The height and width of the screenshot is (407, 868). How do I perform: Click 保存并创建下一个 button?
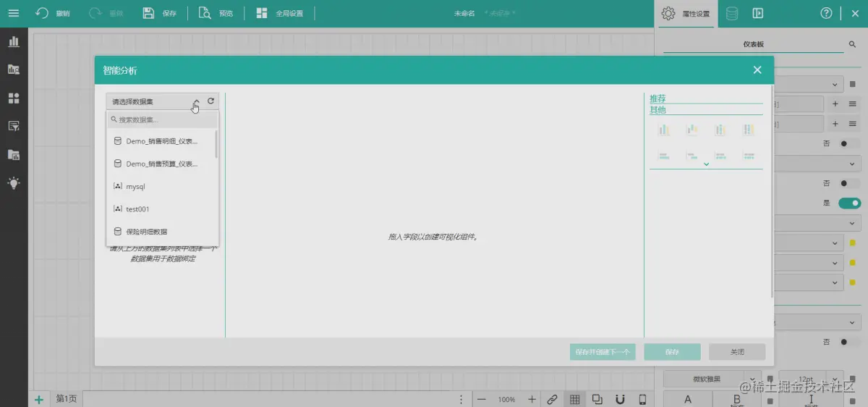coord(603,352)
